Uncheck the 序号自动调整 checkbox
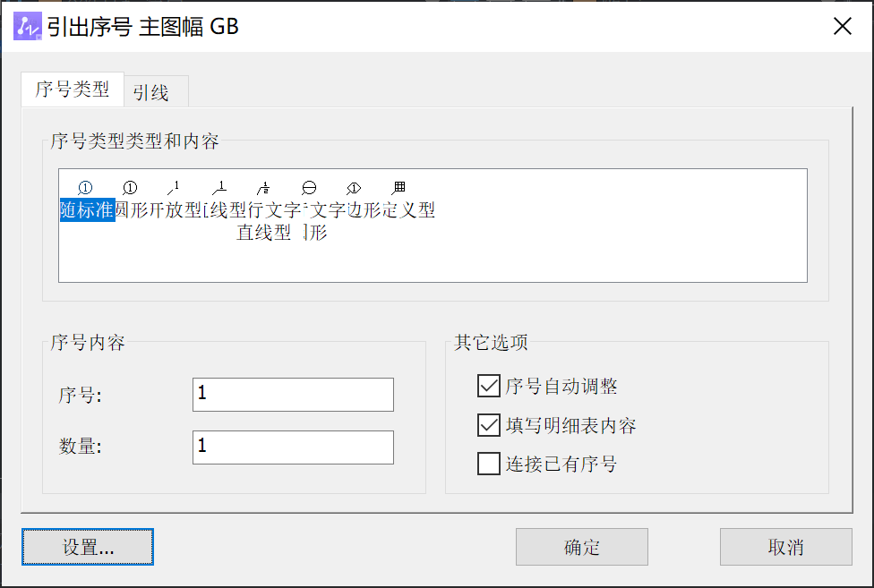The image size is (874, 588). pyautogui.click(x=489, y=387)
